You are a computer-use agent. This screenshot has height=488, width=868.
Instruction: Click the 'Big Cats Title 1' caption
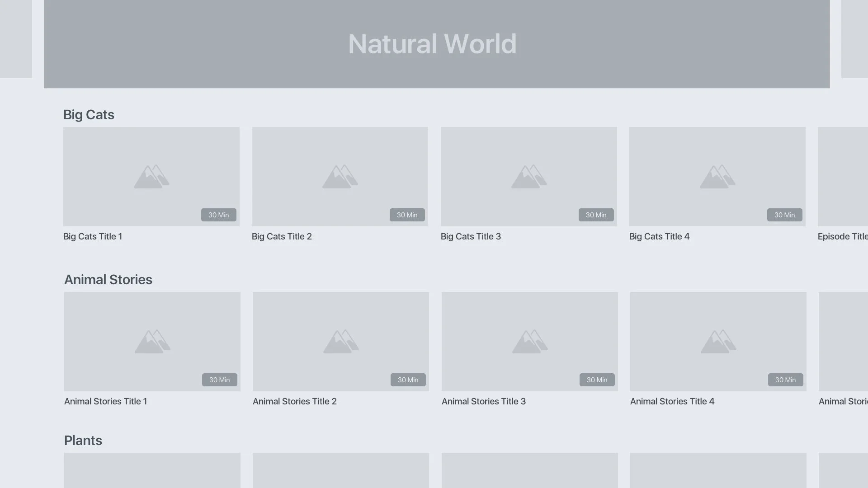coord(93,236)
